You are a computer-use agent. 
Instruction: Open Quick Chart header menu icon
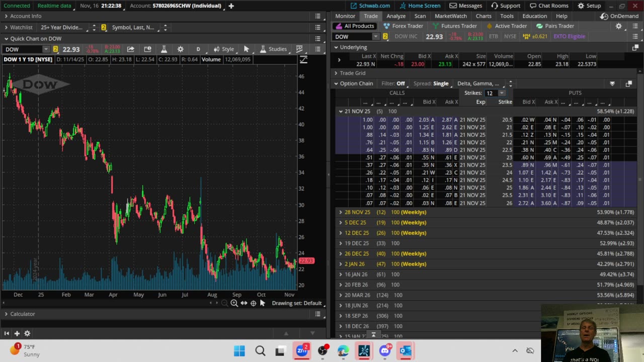pyautogui.click(x=318, y=39)
